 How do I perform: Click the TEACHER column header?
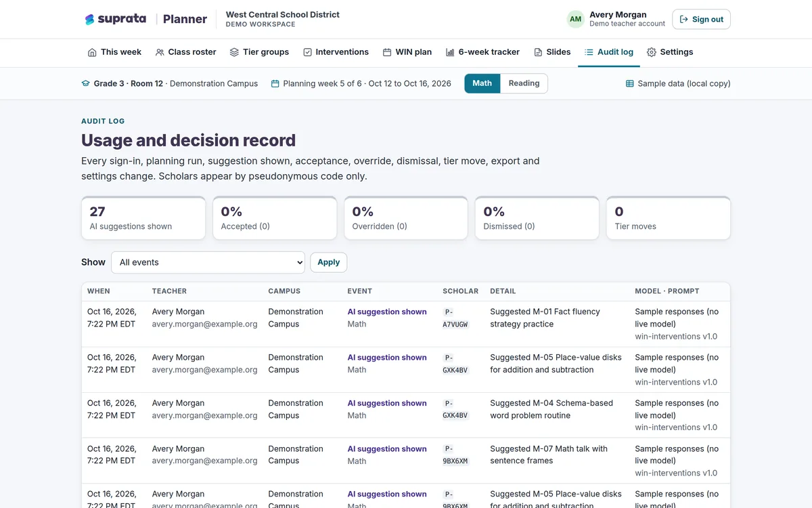pos(169,291)
